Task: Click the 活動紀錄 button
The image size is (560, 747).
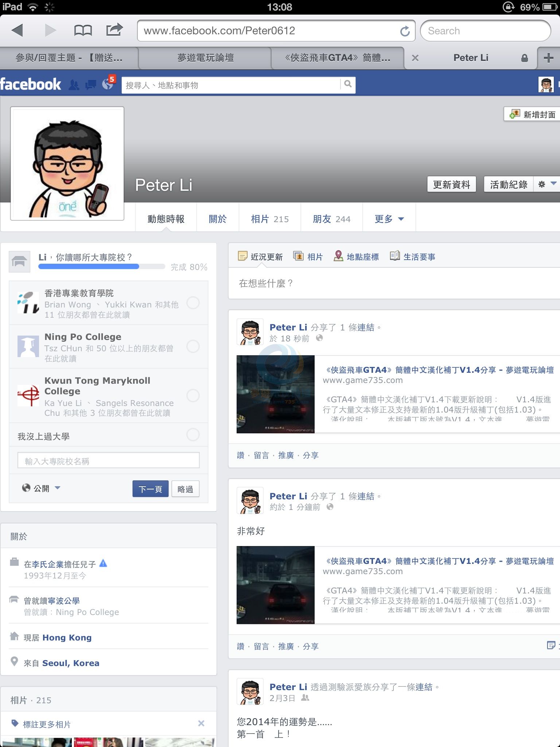Action: click(509, 184)
